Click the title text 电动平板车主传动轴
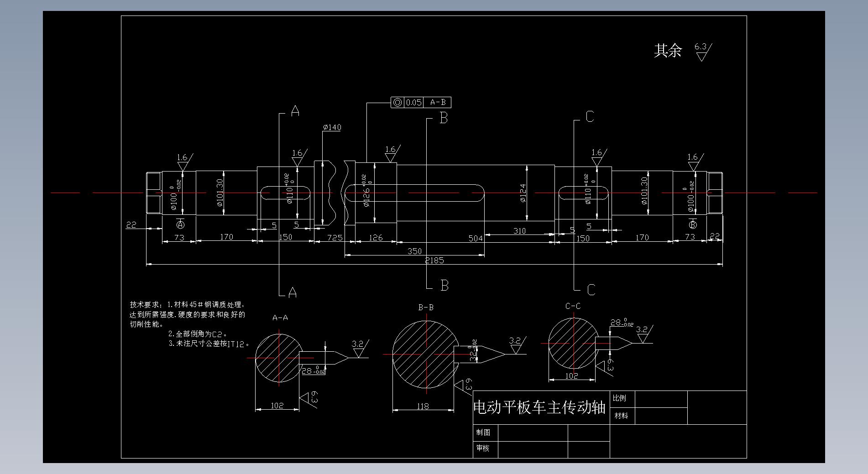This screenshot has width=868, height=474. (x=539, y=407)
